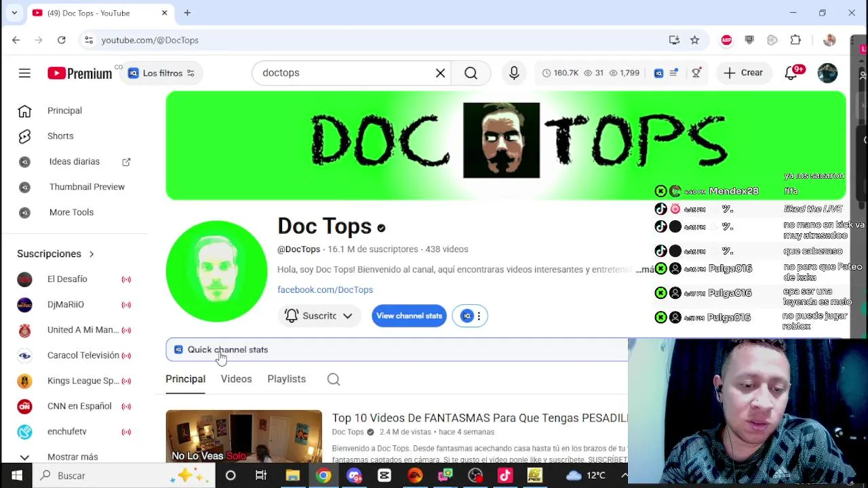Click the Doc Tops channel avatar
This screenshot has height=488, width=868.
216,271
